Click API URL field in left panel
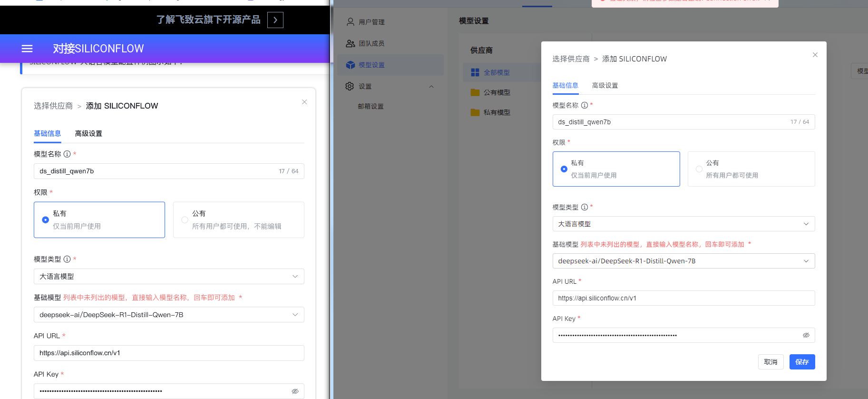This screenshot has height=399, width=868. point(169,353)
